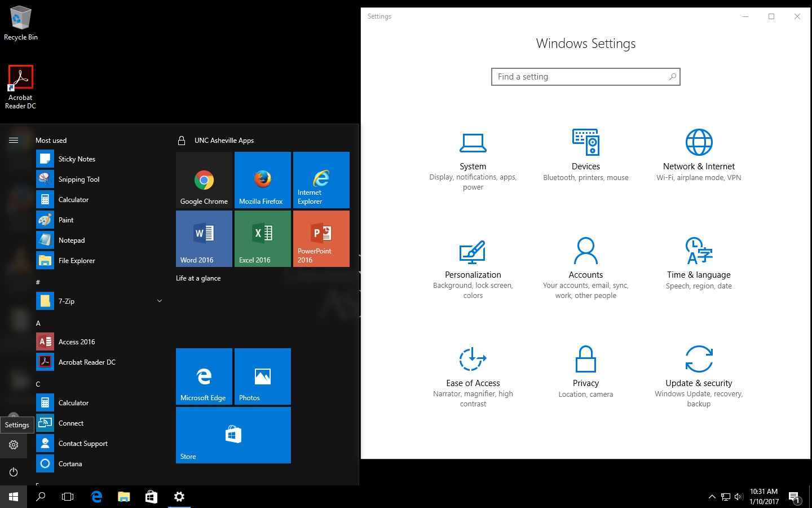812x508 pixels.
Task: Expand the 7-Zip folder chevron
Action: (160, 301)
